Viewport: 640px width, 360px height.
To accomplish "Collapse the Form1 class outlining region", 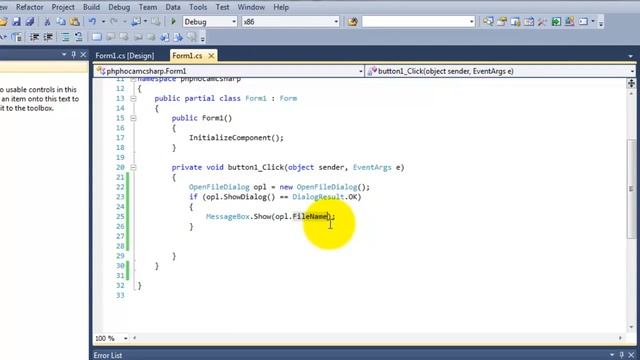I will [x=133, y=98].
